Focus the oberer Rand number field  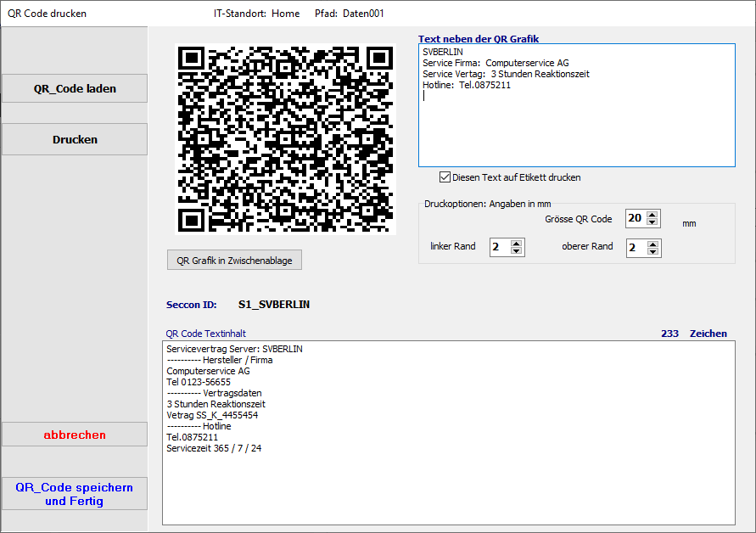(636, 248)
